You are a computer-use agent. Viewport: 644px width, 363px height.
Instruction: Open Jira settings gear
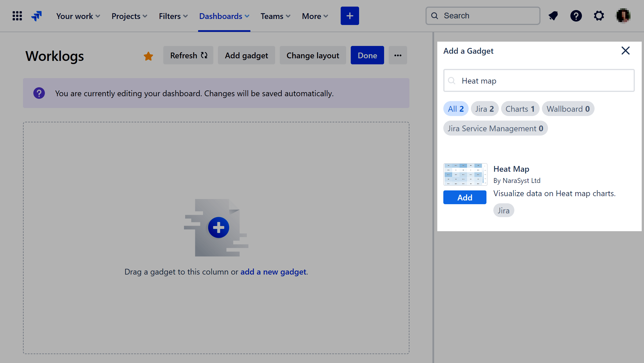[x=599, y=16]
